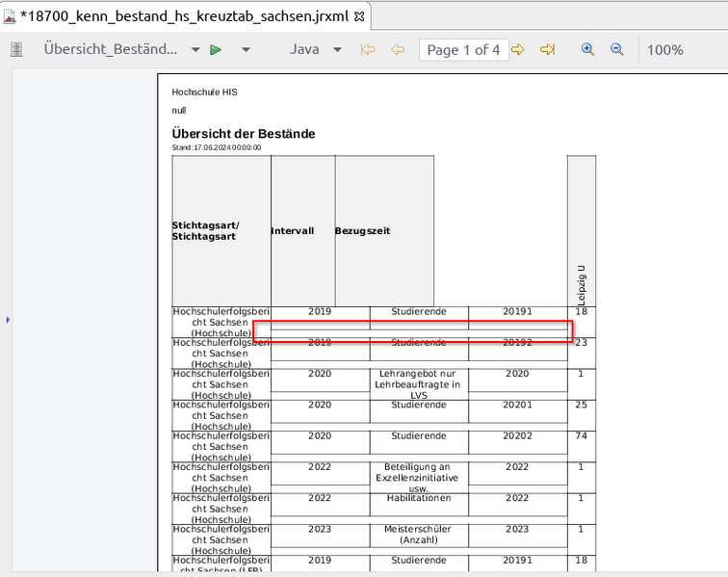Viewport: 728px width, 577px height.
Task: Click the Stand: 17.06.2024 date text
Action: pos(217,147)
